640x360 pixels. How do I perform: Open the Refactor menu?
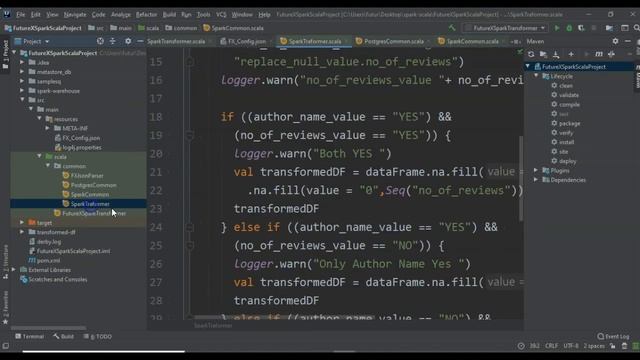click(146, 15)
